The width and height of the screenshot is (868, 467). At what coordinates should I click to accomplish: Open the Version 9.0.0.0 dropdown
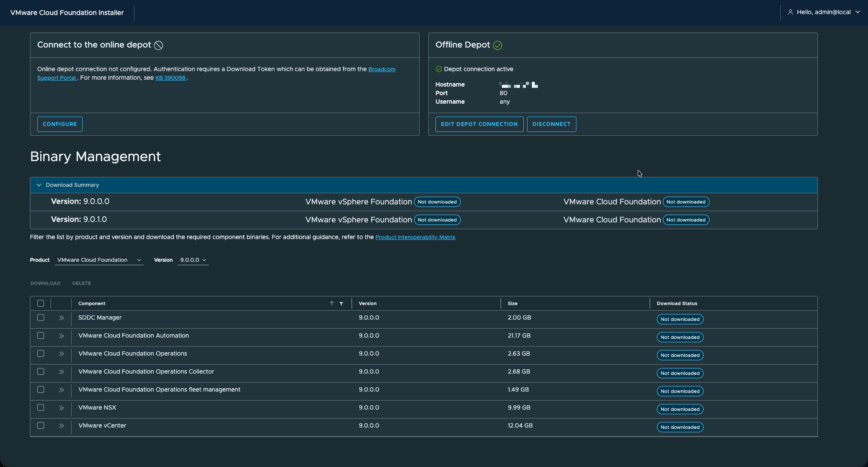coord(193,260)
